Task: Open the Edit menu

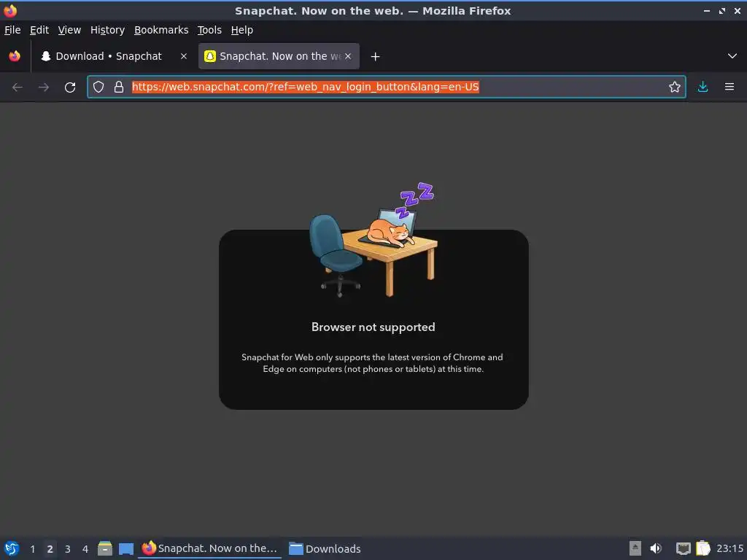Action: [39, 30]
